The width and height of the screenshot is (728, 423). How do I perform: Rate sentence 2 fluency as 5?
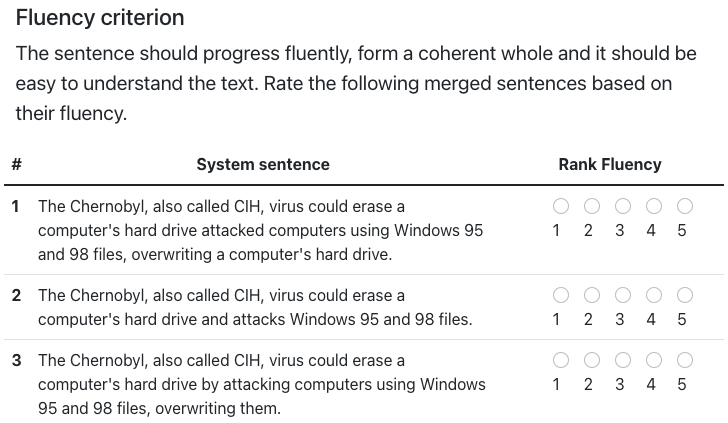[685, 295]
